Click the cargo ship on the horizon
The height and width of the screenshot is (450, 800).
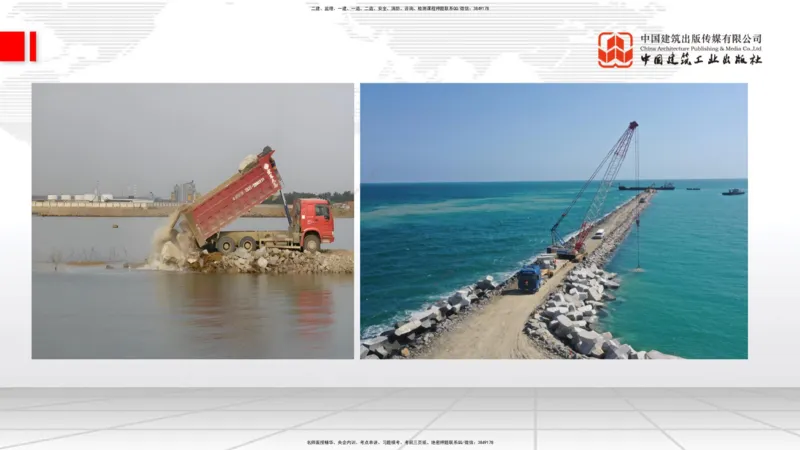click(645, 186)
